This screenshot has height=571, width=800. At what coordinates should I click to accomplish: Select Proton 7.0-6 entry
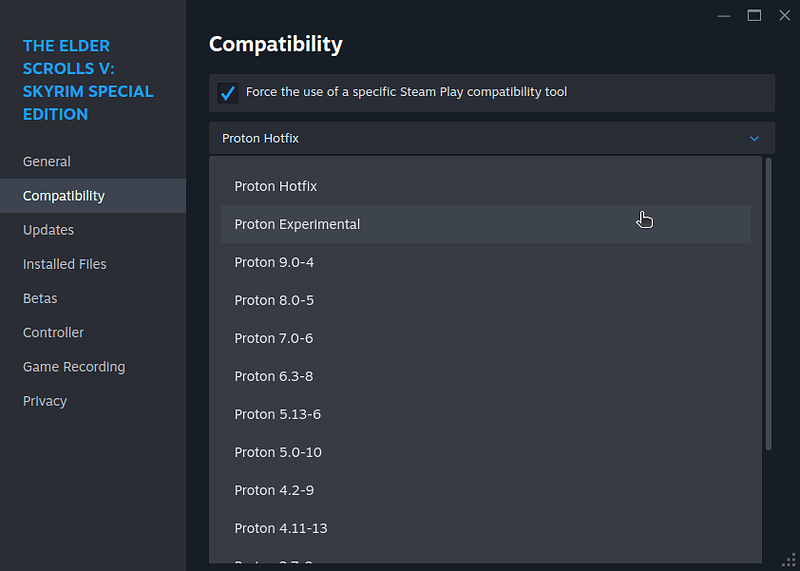pos(485,338)
